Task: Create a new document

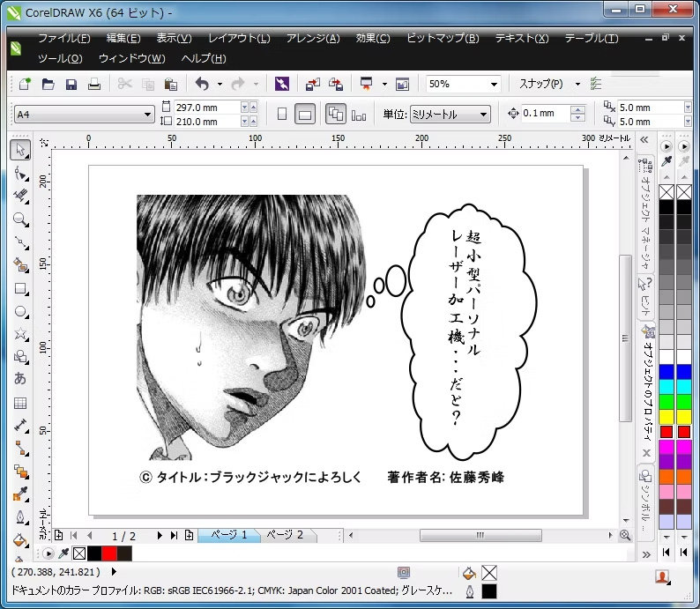Action: click(x=25, y=84)
